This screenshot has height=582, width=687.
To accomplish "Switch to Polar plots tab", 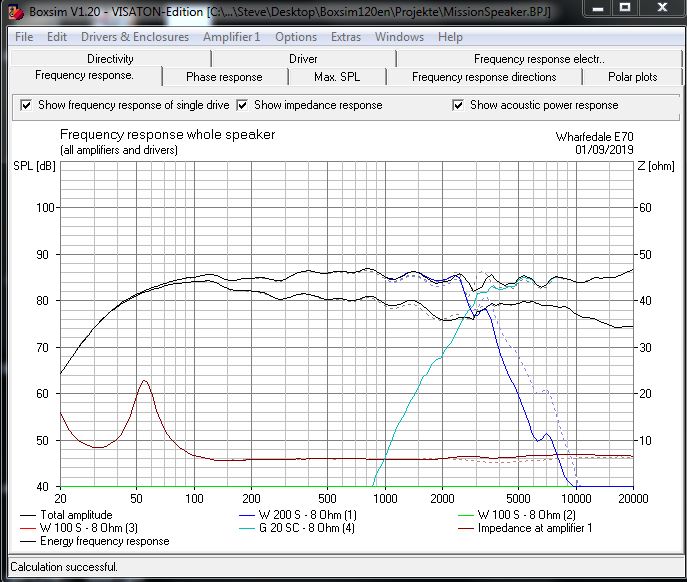I will click(633, 77).
